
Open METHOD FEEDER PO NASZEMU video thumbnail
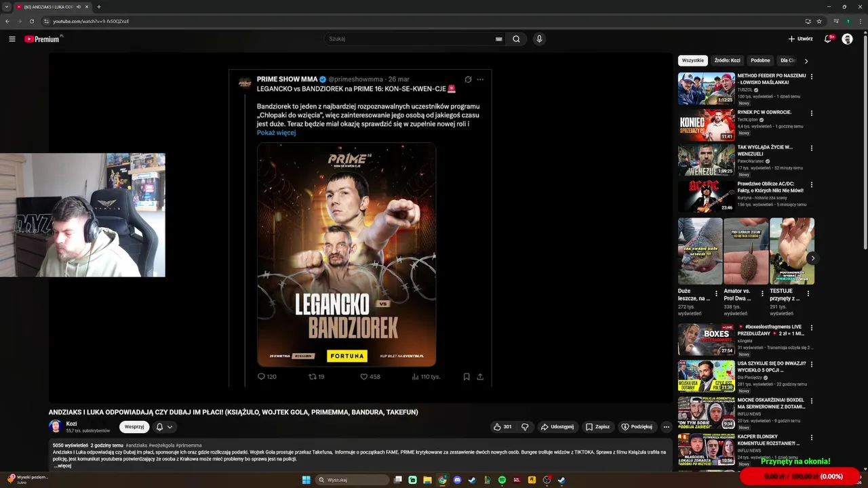pos(706,88)
